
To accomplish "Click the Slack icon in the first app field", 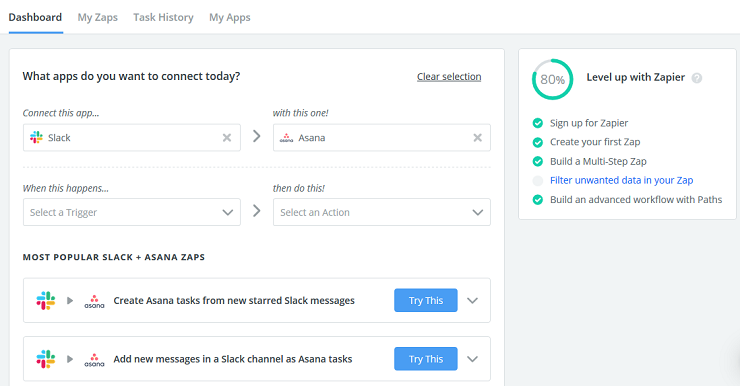I will pos(36,137).
